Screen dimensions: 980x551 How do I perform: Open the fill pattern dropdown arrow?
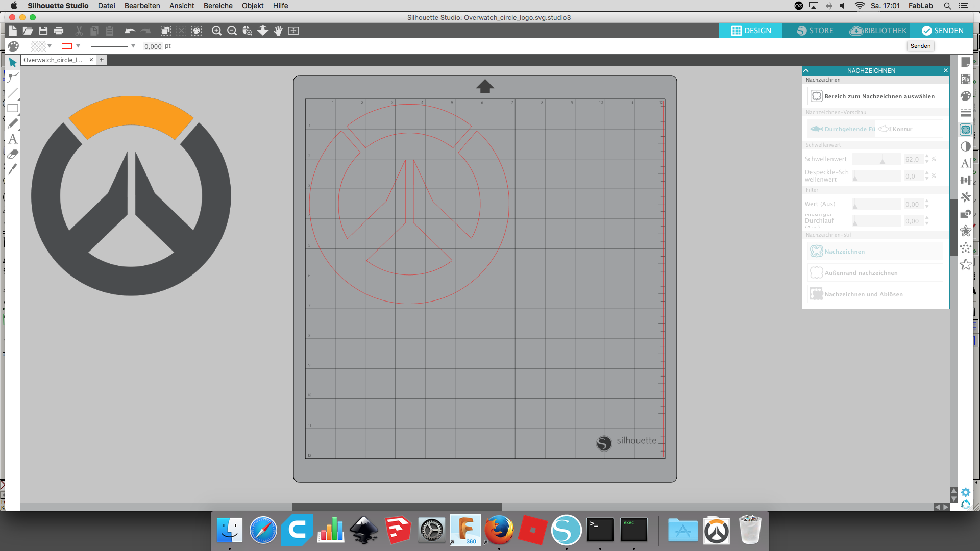(x=50, y=46)
